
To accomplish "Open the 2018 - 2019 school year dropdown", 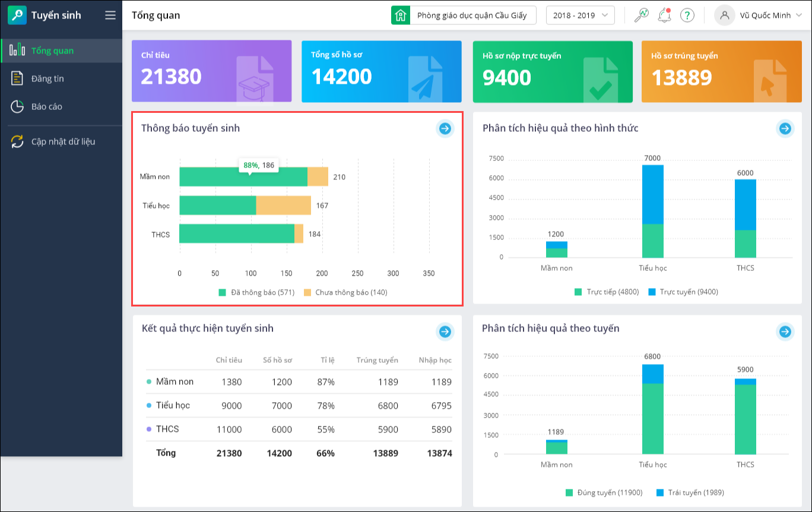I will [580, 15].
